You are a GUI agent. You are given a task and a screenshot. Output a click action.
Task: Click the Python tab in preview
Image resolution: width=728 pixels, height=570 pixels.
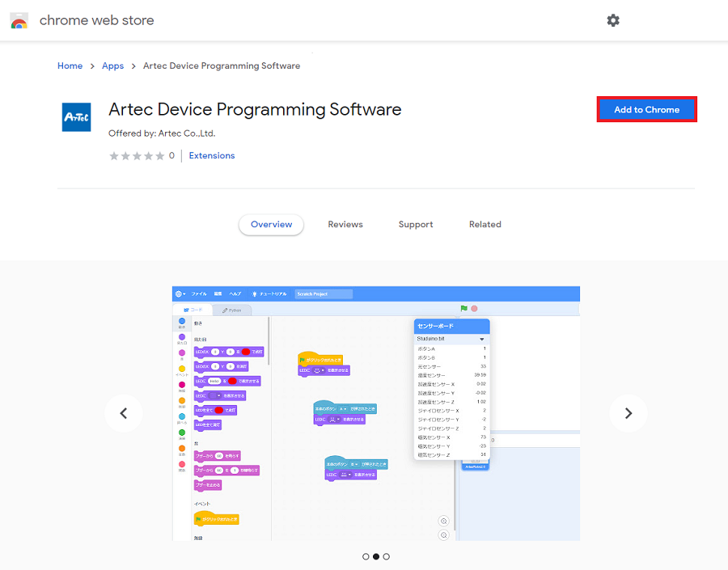pos(232,310)
